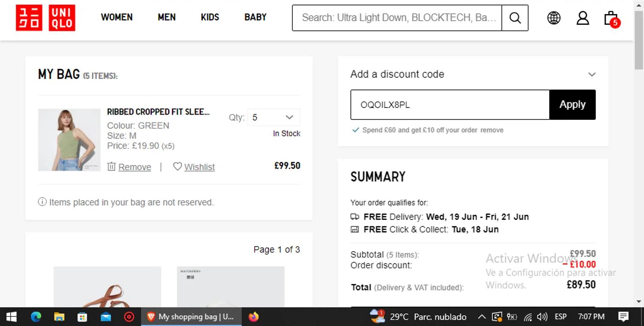The height and width of the screenshot is (326, 644).
Task: Open the RIBBED CROPPED FIT SLEE... product title
Action: [158, 112]
